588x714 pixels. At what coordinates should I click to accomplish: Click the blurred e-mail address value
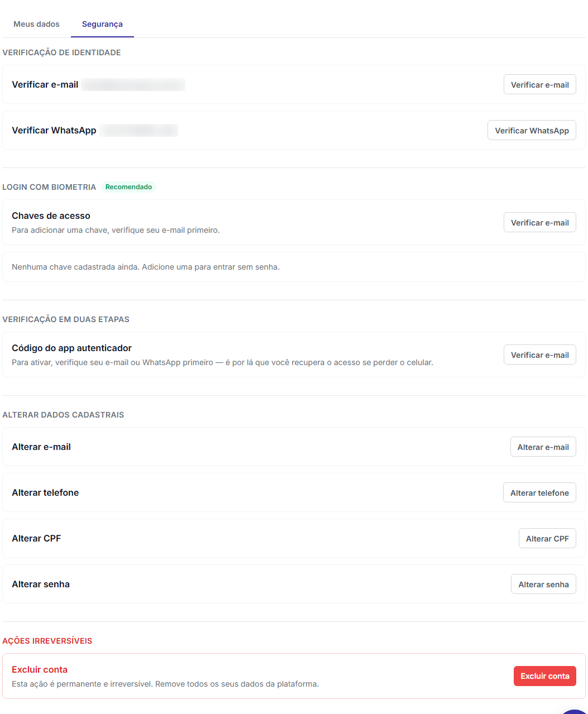pyautogui.click(x=133, y=85)
